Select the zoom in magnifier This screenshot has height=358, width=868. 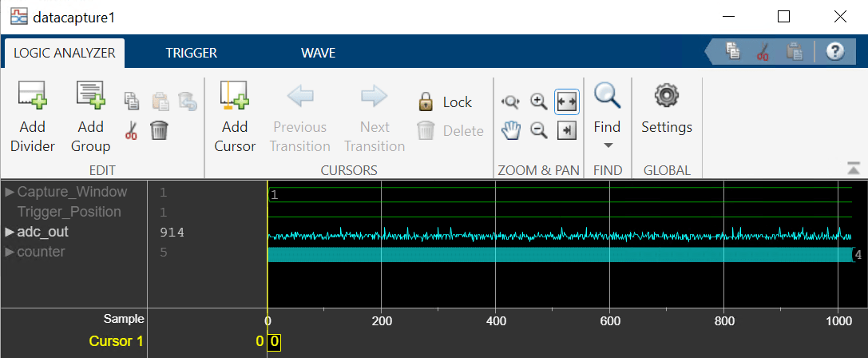539,101
